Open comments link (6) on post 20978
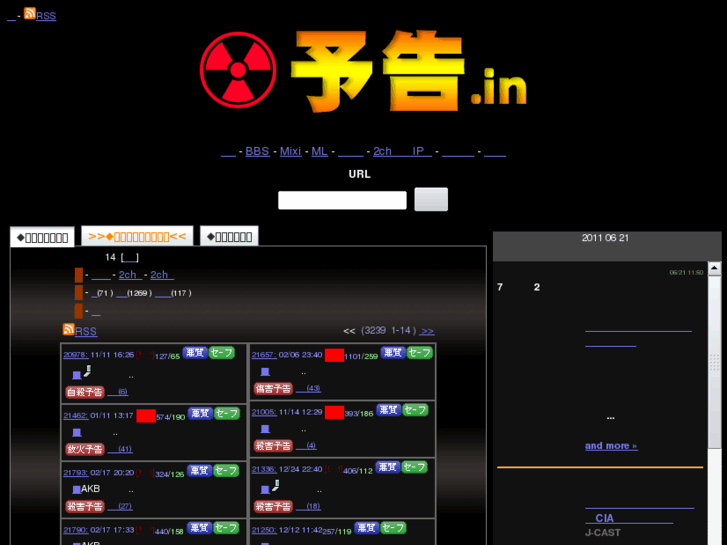 click(118, 392)
